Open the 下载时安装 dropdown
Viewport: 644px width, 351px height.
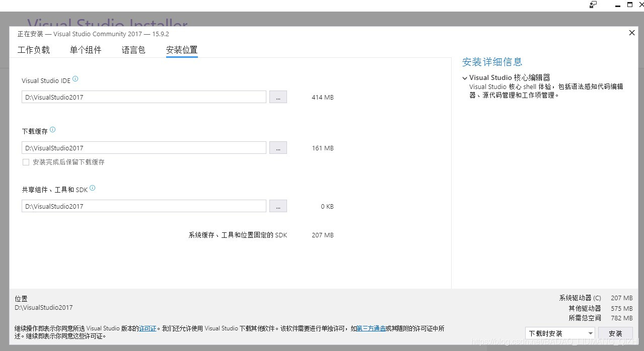point(560,333)
